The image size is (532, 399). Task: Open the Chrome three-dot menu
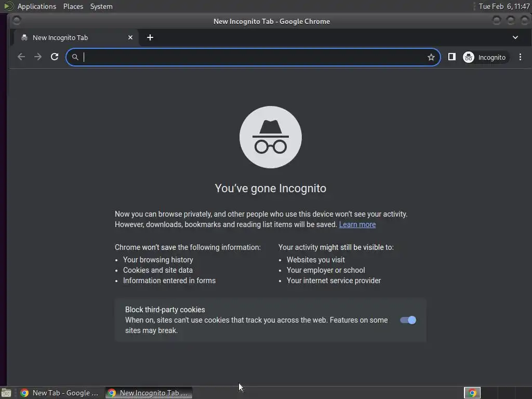[520, 57]
